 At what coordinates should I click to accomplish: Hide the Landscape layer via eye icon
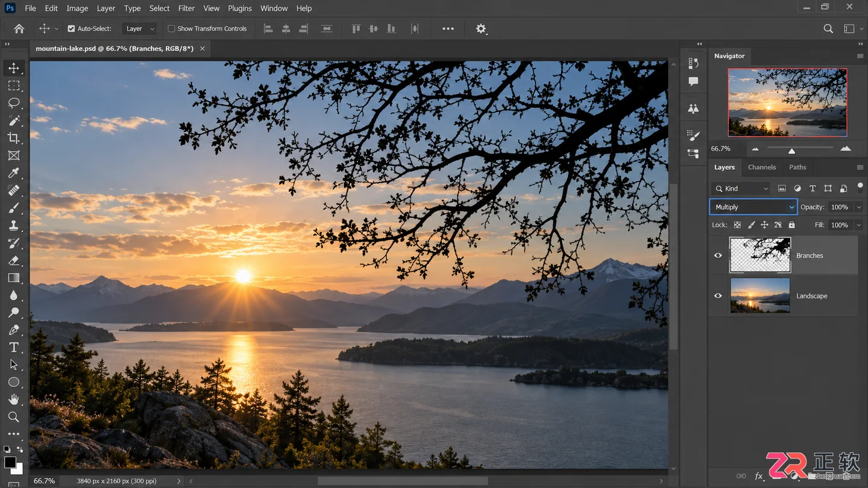[x=718, y=296]
